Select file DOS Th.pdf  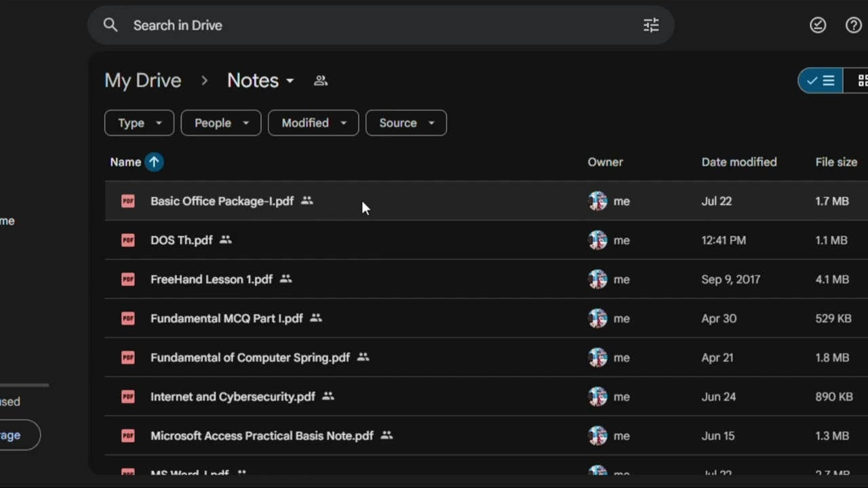181,240
